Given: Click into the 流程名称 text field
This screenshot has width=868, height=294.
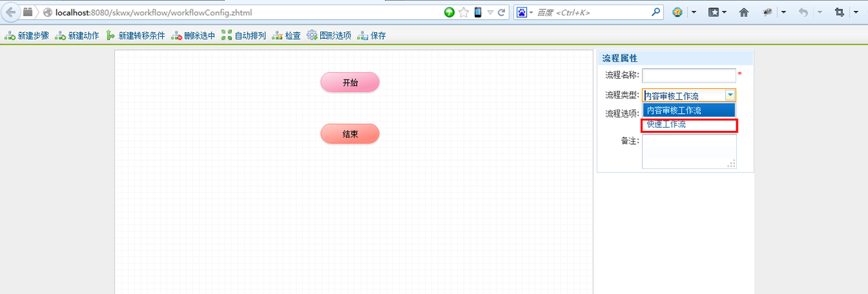Looking at the screenshot, I should (688, 75).
